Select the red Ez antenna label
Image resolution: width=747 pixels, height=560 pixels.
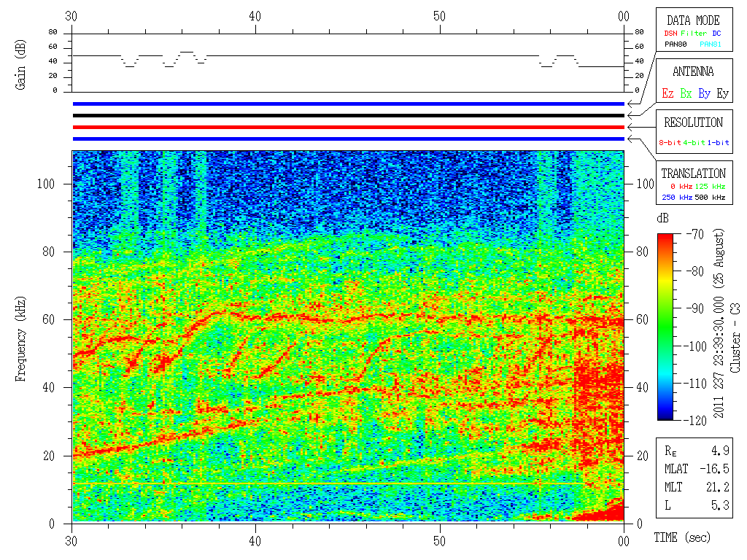coord(667,93)
